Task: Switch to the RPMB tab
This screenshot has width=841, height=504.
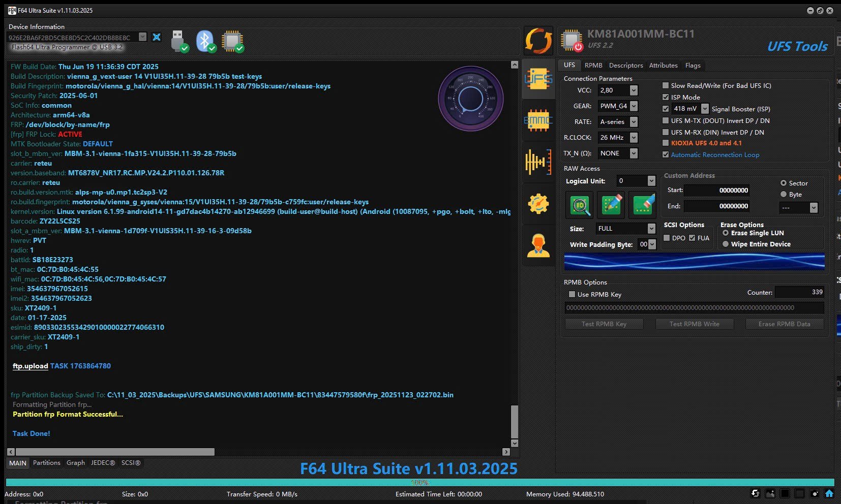Action: pyautogui.click(x=593, y=65)
